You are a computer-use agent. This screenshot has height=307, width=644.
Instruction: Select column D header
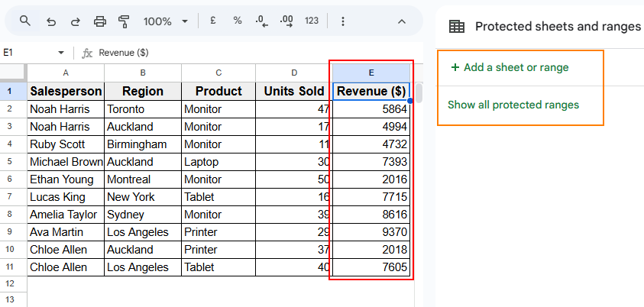pyautogui.click(x=294, y=73)
